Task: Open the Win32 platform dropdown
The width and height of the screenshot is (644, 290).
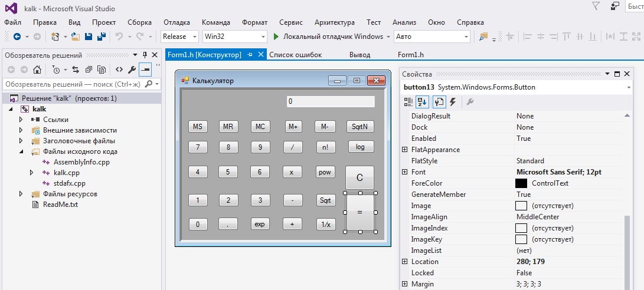Action: pyautogui.click(x=263, y=37)
